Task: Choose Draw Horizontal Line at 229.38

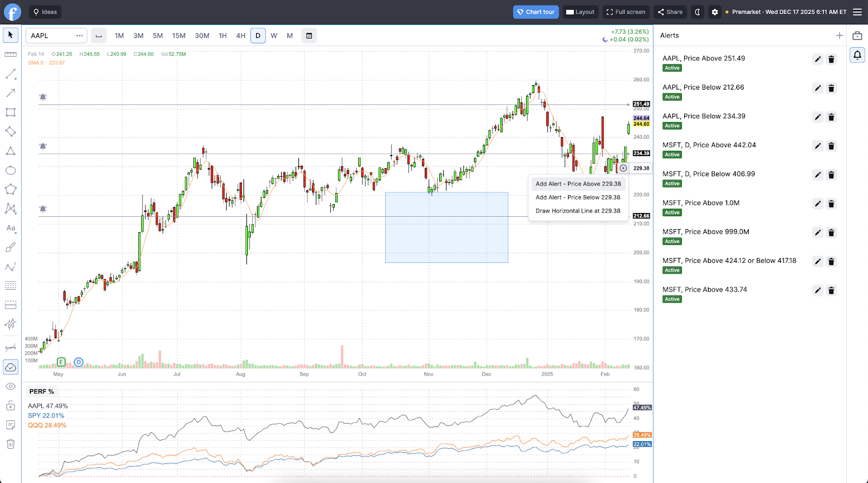Action: 578,211
